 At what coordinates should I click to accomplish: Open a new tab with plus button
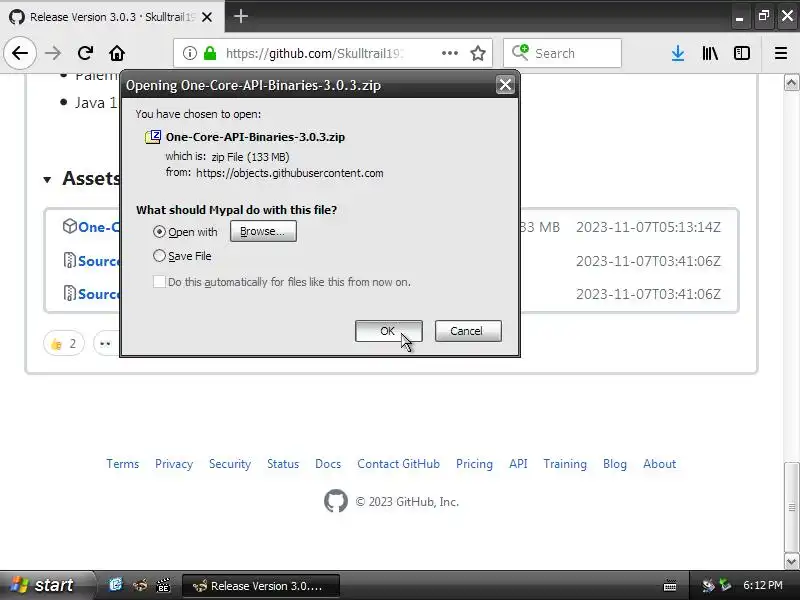pyautogui.click(x=241, y=16)
